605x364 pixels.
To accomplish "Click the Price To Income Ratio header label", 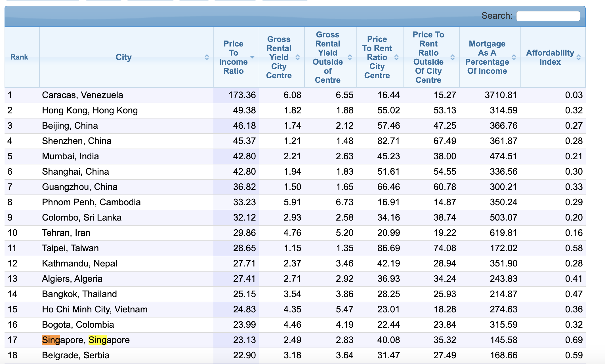I will click(233, 57).
